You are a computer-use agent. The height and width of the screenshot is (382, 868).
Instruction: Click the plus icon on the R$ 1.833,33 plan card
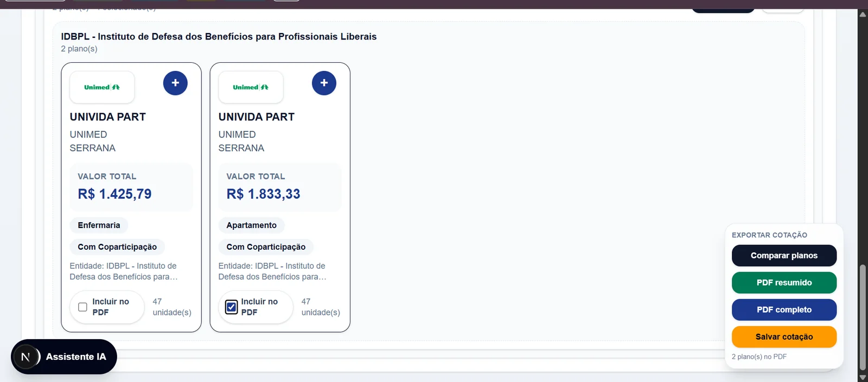click(x=324, y=83)
